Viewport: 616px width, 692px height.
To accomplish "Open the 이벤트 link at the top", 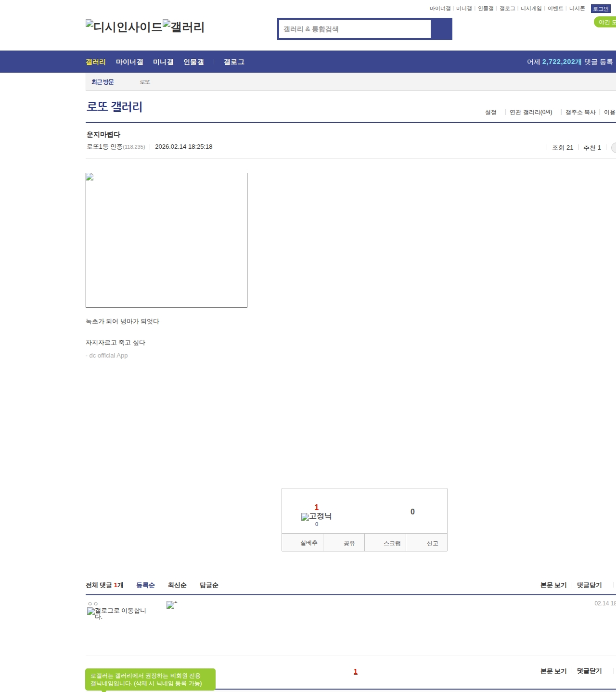I will click(555, 9).
